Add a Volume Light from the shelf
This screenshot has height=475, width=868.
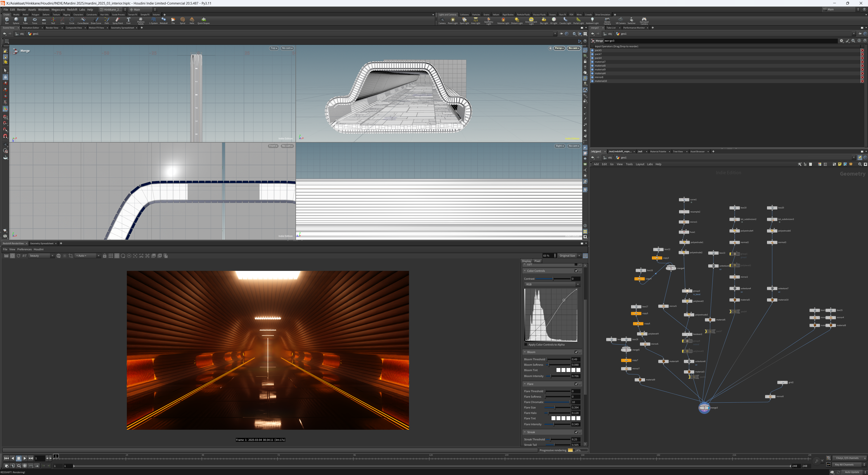coord(503,21)
